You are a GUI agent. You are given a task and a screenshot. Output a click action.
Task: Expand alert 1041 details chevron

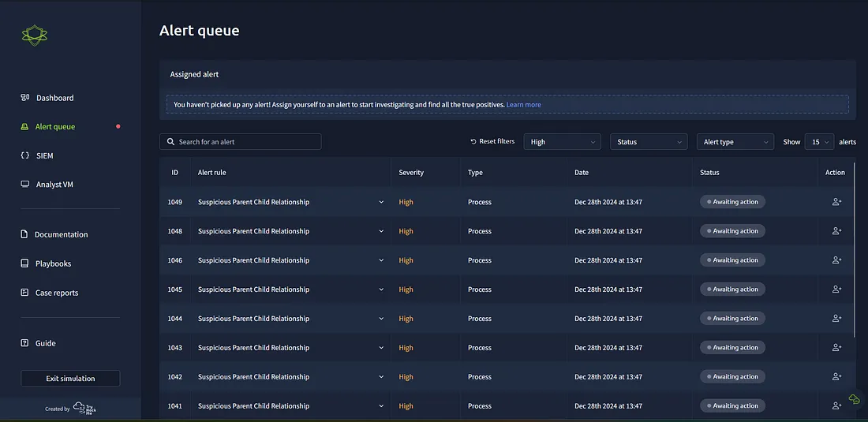[x=381, y=406]
